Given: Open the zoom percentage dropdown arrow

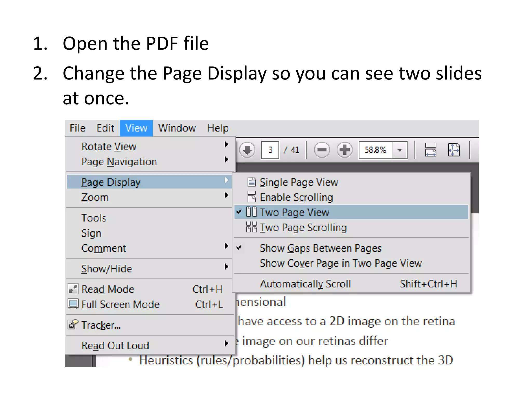Looking at the screenshot, I should pos(400,150).
